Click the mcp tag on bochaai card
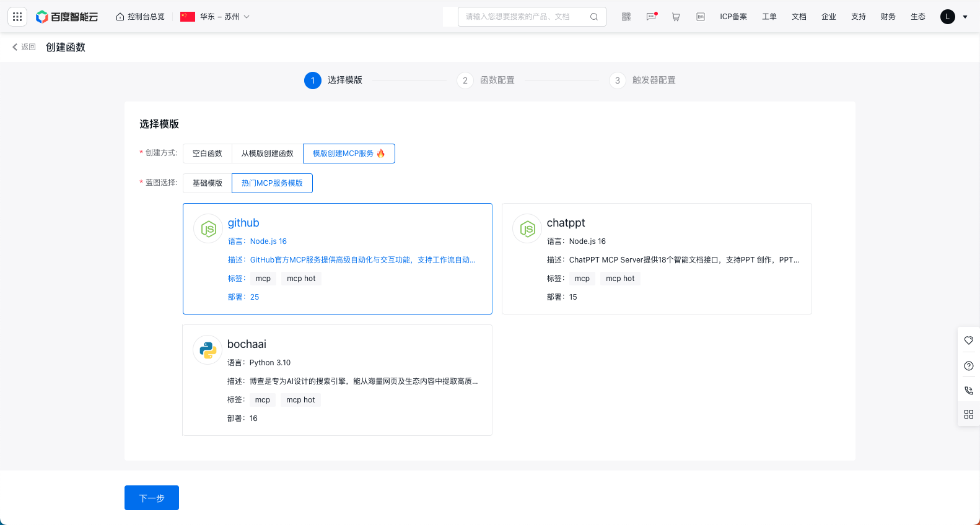The height and width of the screenshot is (525, 980). pyautogui.click(x=263, y=400)
